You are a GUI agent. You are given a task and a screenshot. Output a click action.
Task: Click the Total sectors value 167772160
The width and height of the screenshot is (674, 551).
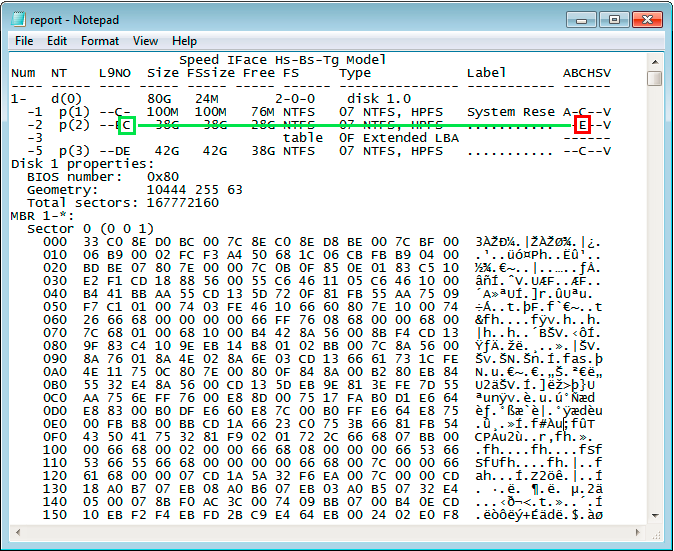point(182,203)
